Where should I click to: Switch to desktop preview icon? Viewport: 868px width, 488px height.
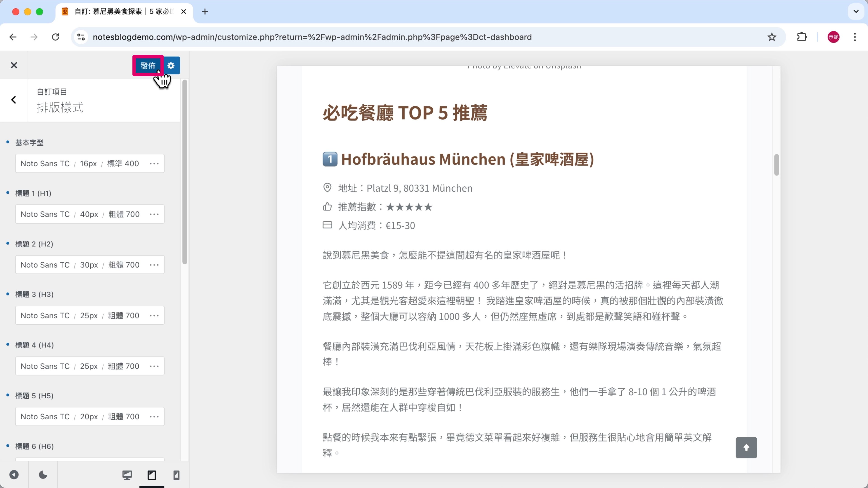point(127,475)
